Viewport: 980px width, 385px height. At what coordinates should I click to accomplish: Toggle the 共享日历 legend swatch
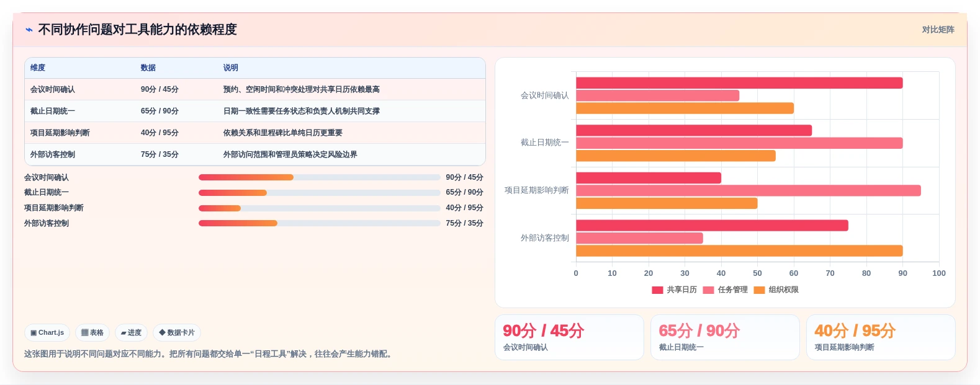pos(657,290)
